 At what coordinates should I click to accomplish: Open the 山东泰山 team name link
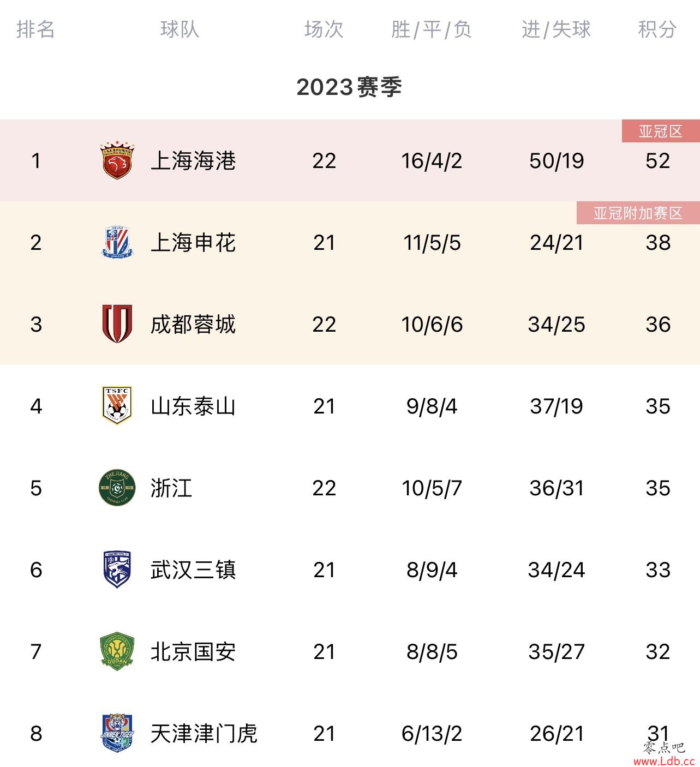click(x=193, y=406)
